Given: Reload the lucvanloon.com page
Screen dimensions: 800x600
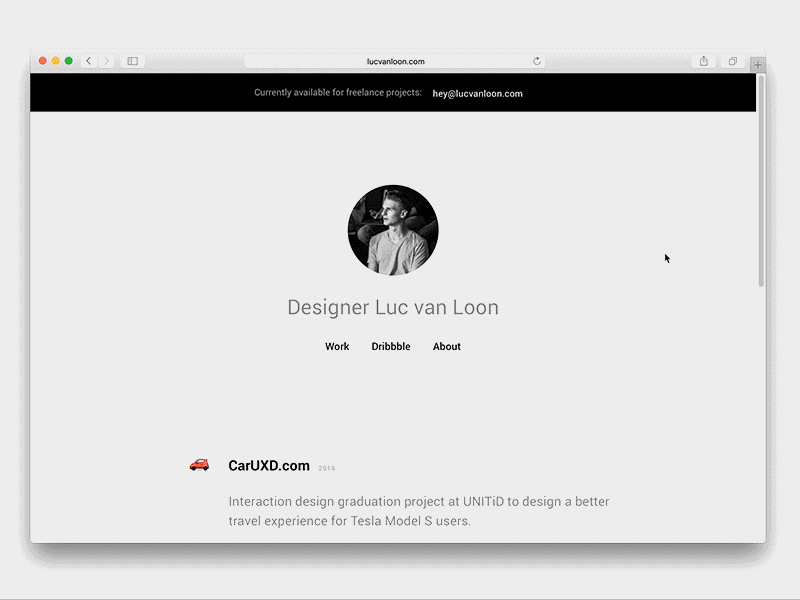Looking at the screenshot, I should click(x=536, y=61).
